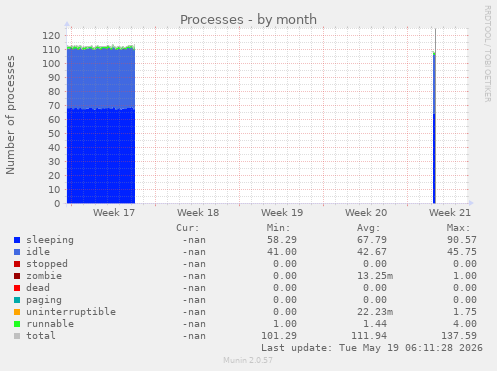
Task: Click the 'zombie' legend label
Action: click(44, 276)
